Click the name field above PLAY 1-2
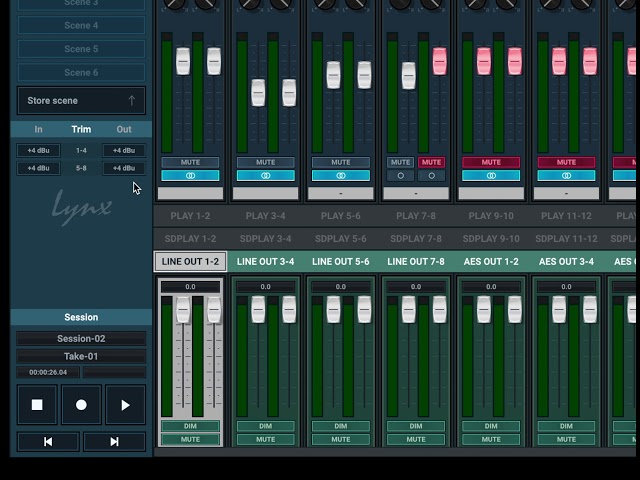 tap(190, 193)
